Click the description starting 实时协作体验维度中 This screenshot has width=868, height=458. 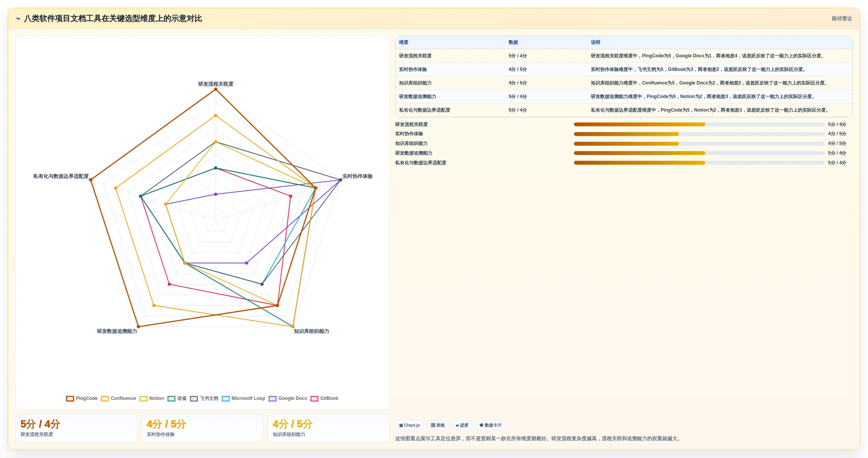699,69
